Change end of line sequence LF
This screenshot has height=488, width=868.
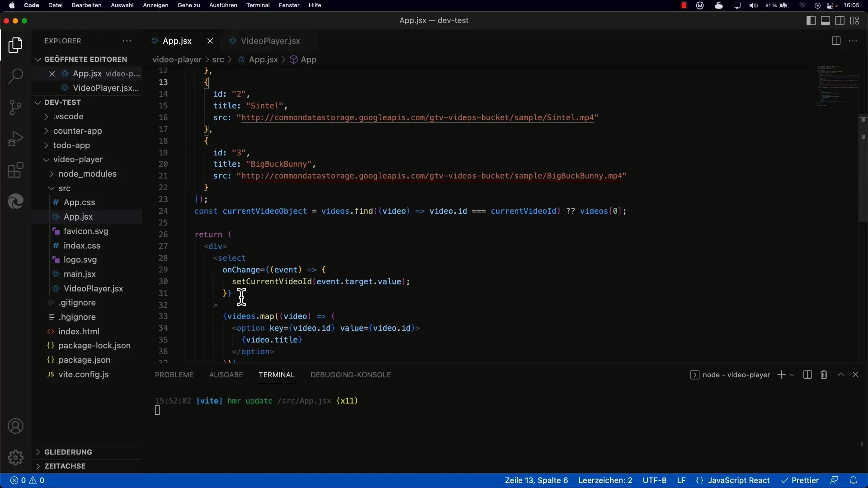pos(681,480)
